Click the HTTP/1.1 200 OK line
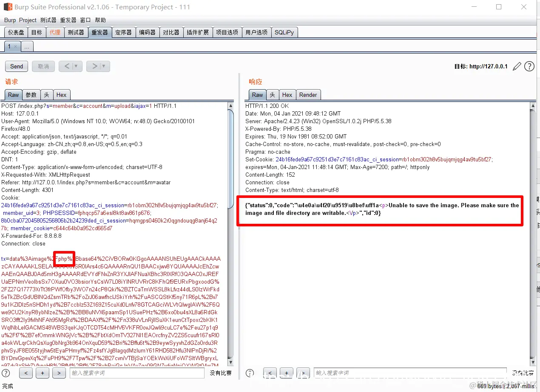This screenshot has width=540, height=392. click(x=267, y=106)
